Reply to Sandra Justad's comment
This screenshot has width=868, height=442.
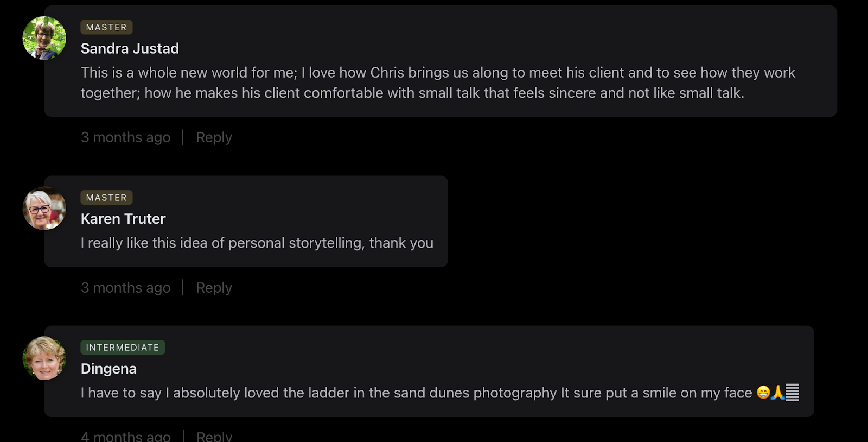pyautogui.click(x=214, y=137)
